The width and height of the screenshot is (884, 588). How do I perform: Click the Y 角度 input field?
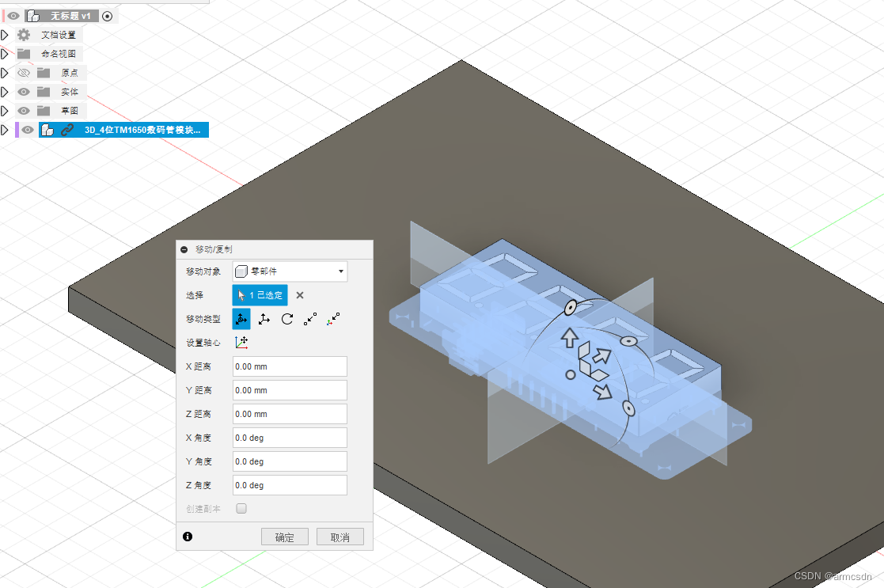pyautogui.click(x=290, y=461)
